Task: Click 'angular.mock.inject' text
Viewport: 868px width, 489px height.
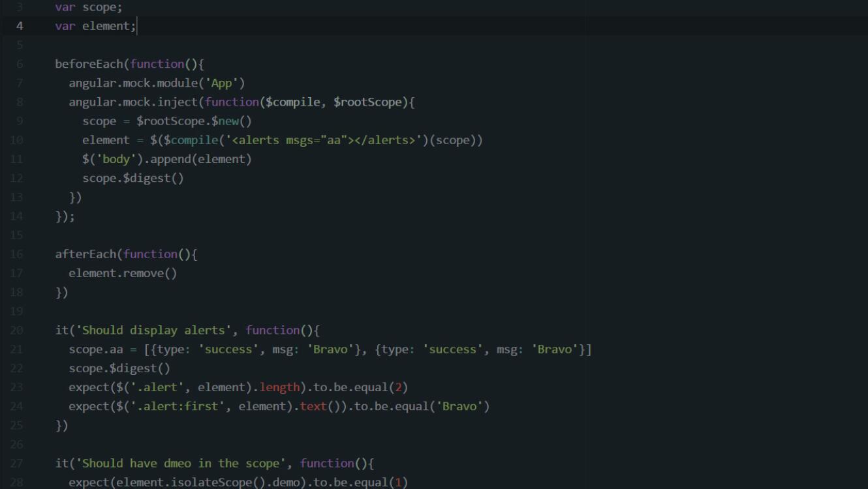Action: pos(133,102)
